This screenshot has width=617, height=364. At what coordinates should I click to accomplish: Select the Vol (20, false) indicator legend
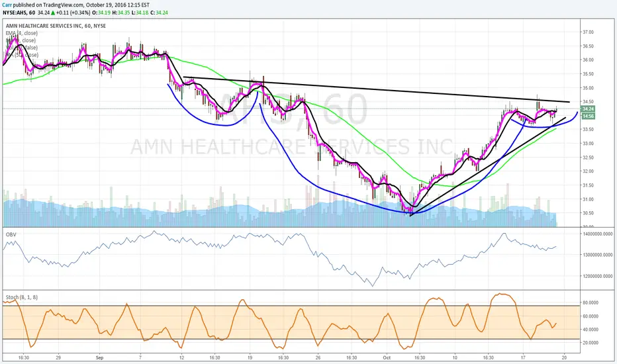22,48
